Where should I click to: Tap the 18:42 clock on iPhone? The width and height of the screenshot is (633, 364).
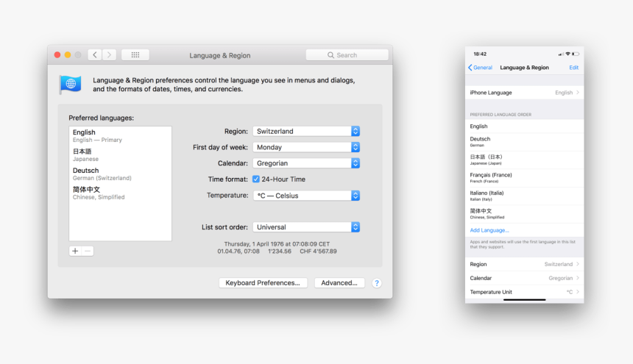tap(480, 54)
